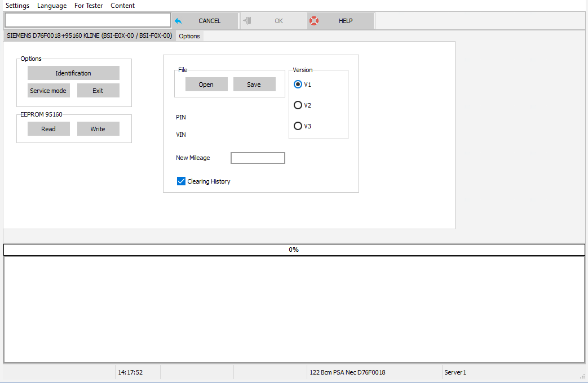Uncheck the Clearing History checkbox
The width and height of the screenshot is (588, 383).
point(181,181)
